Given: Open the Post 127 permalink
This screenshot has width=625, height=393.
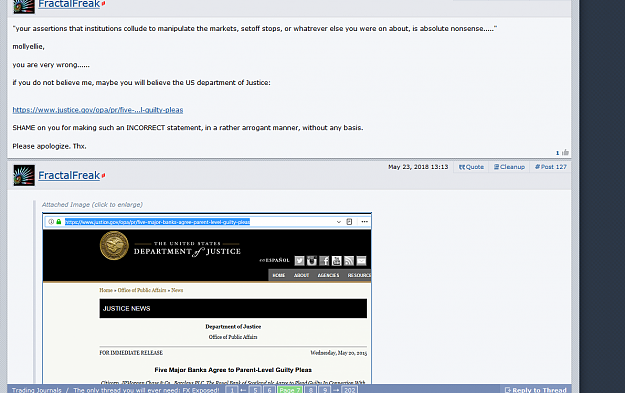Looking at the screenshot, I should coord(550,167).
